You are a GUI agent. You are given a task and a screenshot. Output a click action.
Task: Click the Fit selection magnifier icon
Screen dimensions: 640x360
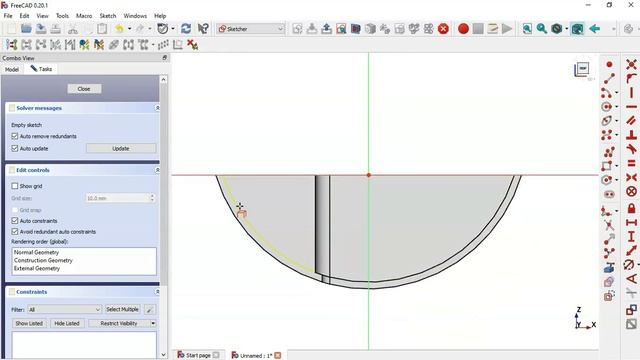(x=542, y=29)
